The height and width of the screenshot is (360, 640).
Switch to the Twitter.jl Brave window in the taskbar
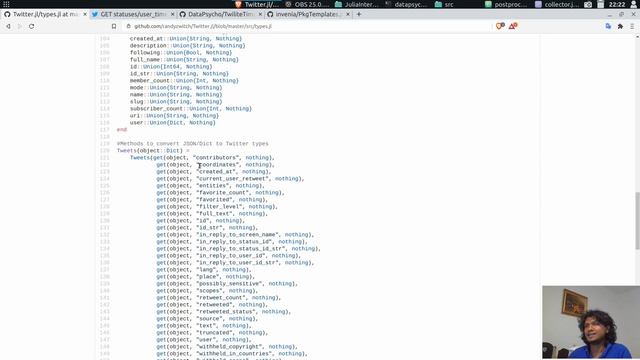click(x=257, y=4)
